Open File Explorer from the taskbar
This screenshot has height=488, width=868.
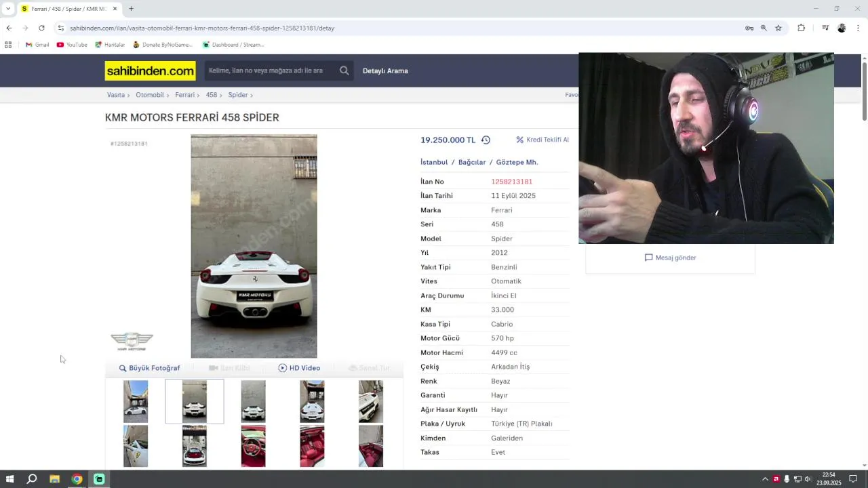pos(54,479)
